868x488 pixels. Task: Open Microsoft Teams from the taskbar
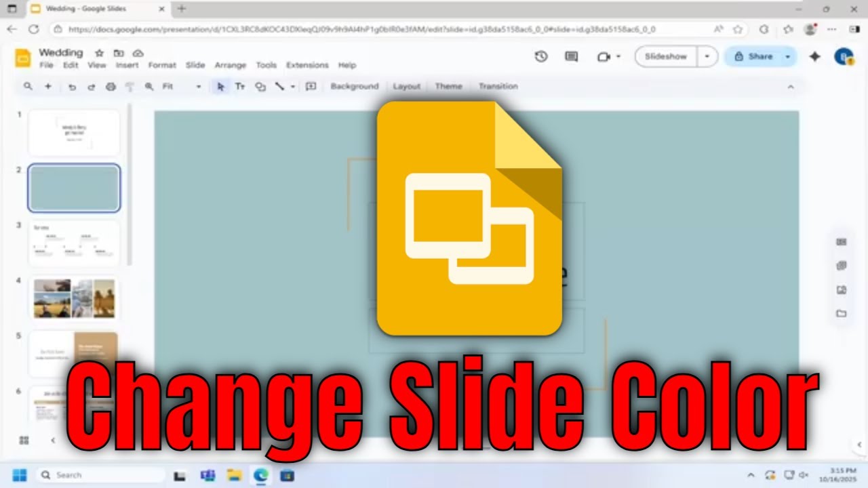[208, 475]
